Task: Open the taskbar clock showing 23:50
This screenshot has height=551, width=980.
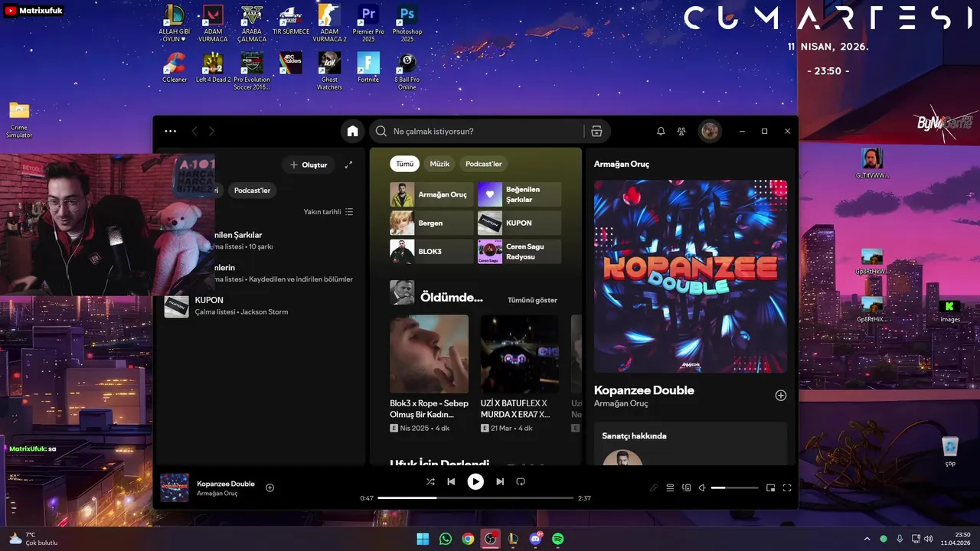Action: [x=957, y=539]
